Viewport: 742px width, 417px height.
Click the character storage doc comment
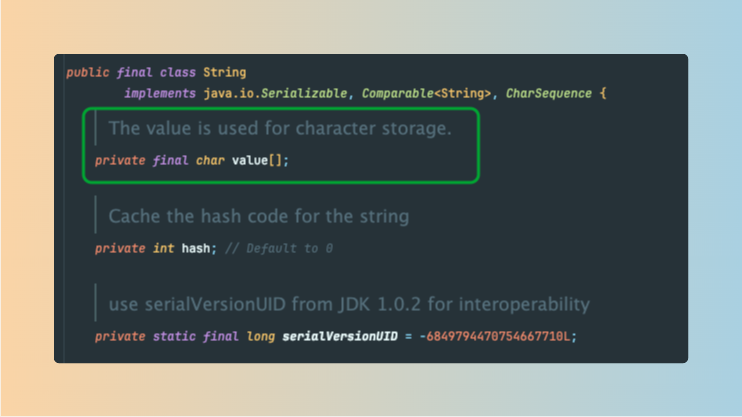[x=280, y=128]
